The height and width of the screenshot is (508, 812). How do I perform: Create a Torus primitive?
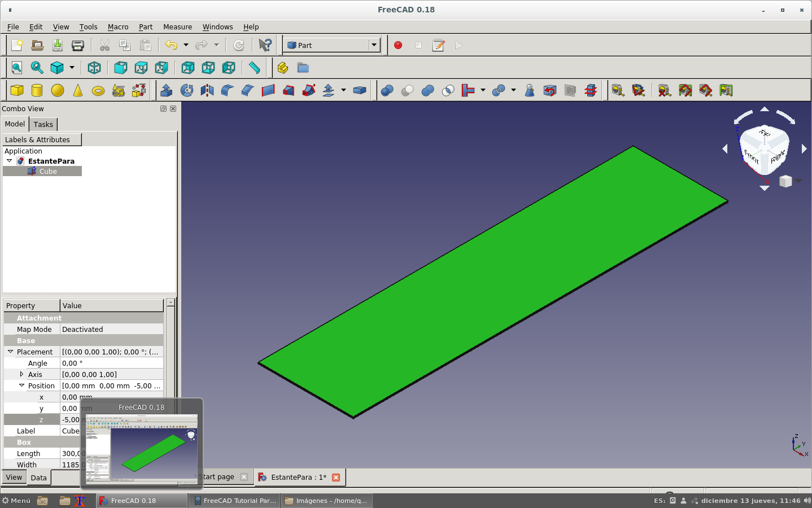[x=98, y=90]
